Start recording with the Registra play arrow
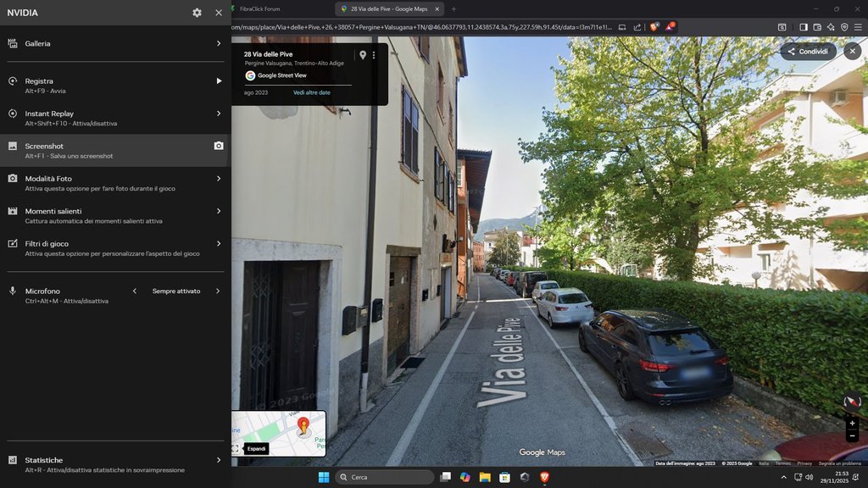Screen dimensions: 868x488 click(x=219, y=80)
